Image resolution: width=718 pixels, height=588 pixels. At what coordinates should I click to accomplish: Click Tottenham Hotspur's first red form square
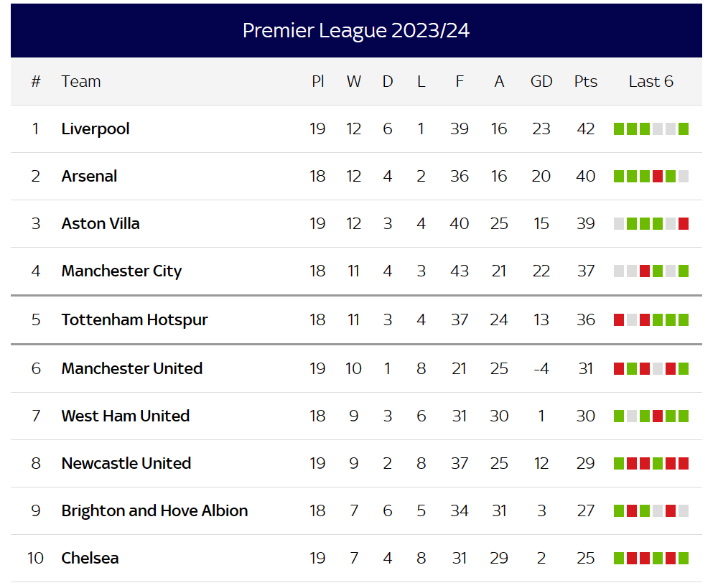coord(619,319)
